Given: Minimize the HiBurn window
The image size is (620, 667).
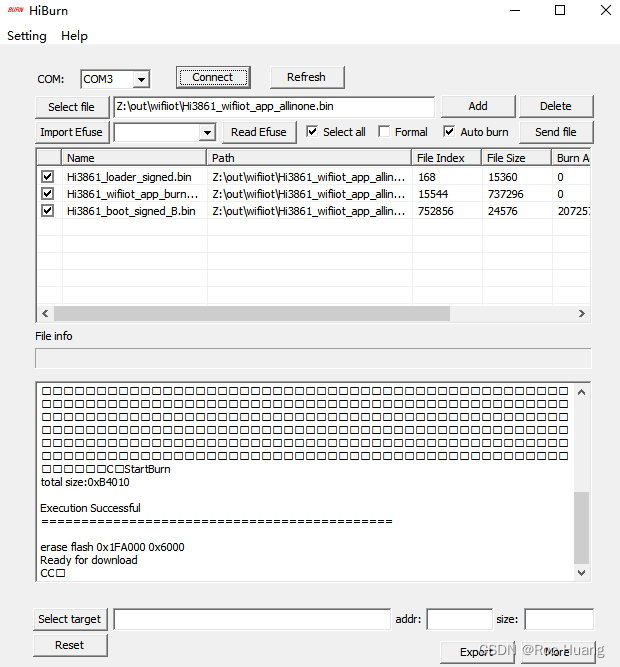Looking at the screenshot, I should [x=515, y=10].
